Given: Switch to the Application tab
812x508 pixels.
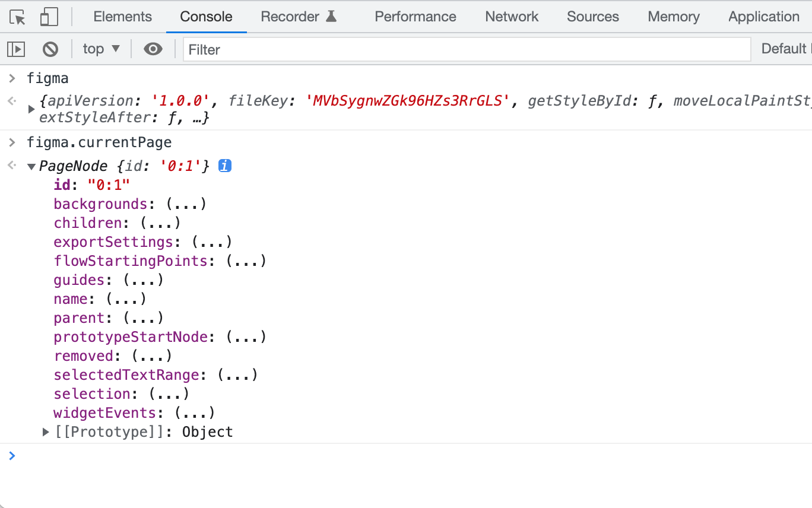Looking at the screenshot, I should click(x=764, y=17).
